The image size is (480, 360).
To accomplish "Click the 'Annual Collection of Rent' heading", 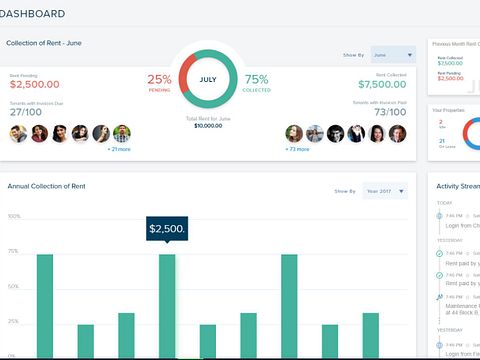I will pos(46,186).
